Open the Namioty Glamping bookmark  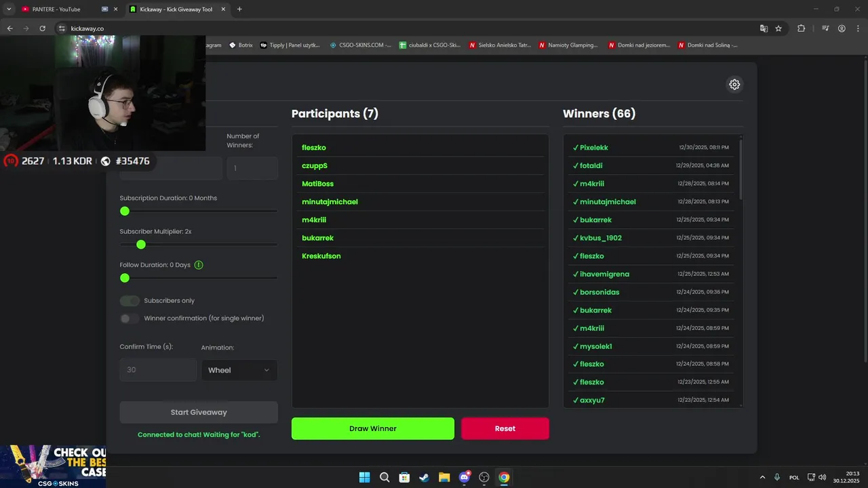tap(568, 45)
